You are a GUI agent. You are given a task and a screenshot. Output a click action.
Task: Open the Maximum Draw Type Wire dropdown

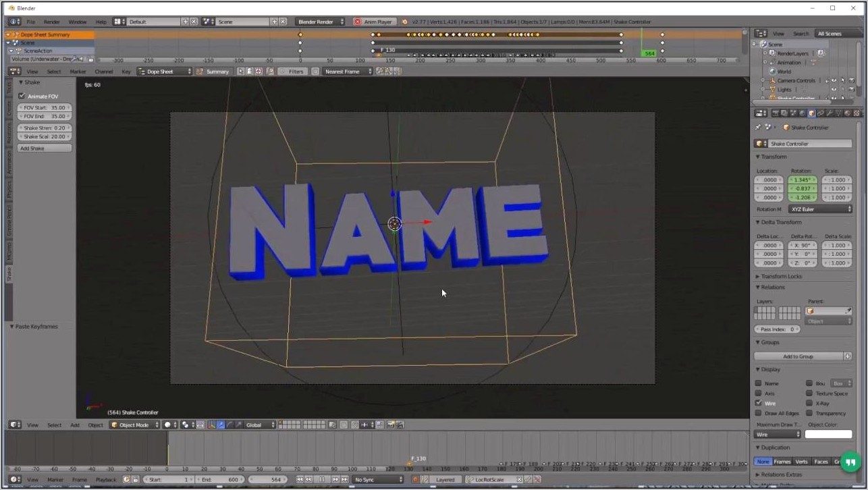click(778, 434)
